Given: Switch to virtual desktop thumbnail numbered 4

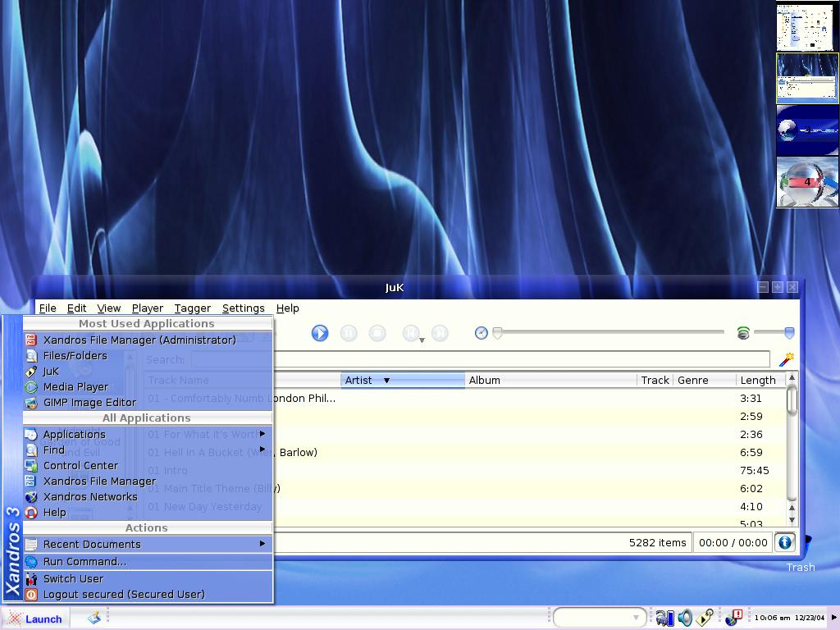Looking at the screenshot, I should click(x=807, y=182).
